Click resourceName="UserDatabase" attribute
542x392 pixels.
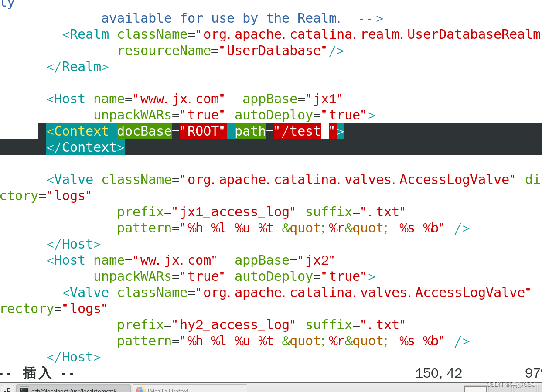click(x=222, y=51)
